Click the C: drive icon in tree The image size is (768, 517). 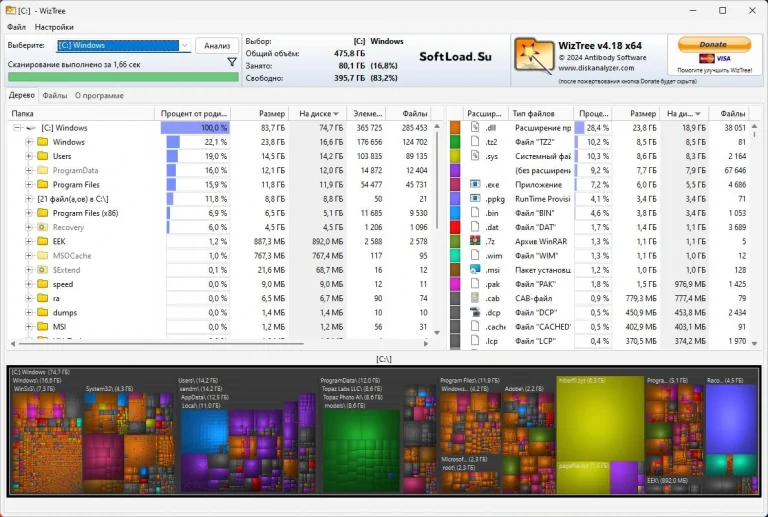[31, 128]
